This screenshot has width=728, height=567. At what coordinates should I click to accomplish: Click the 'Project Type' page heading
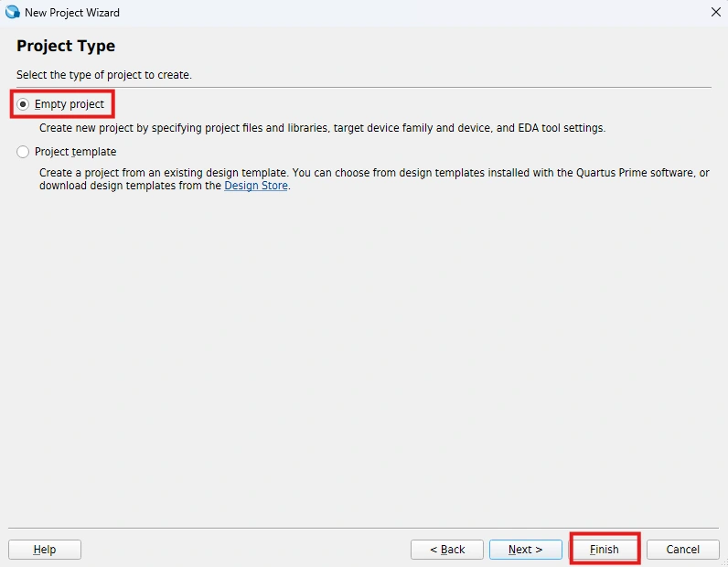click(66, 47)
